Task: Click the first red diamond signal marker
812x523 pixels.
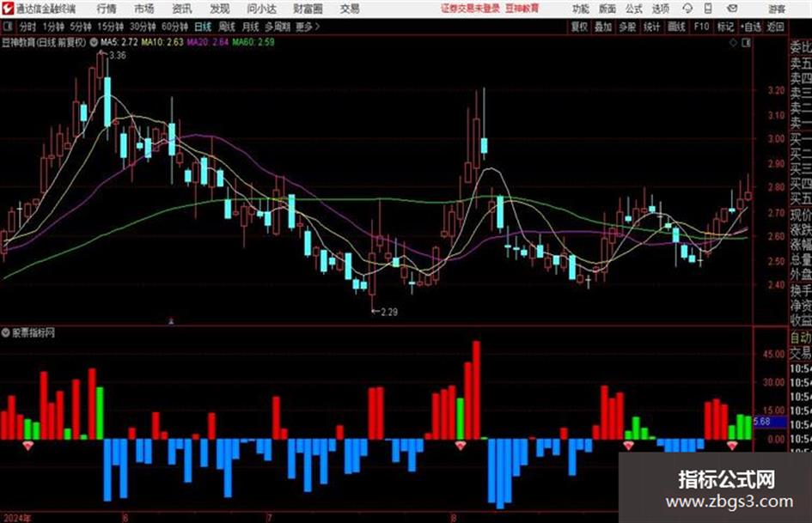Action: (x=28, y=446)
